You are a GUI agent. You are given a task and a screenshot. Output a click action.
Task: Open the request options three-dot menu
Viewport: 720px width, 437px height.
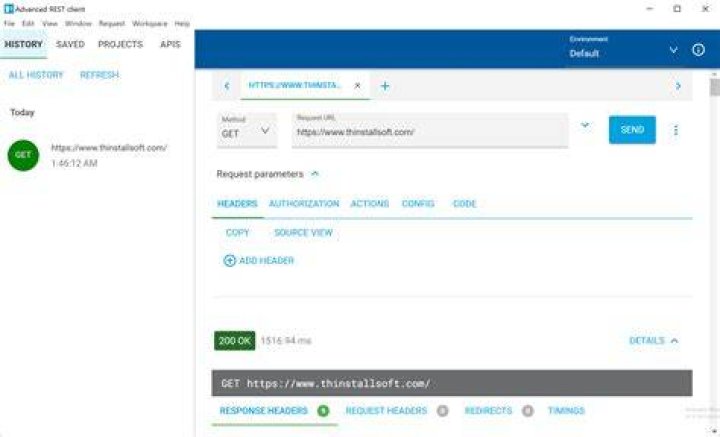click(x=675, y=130)
